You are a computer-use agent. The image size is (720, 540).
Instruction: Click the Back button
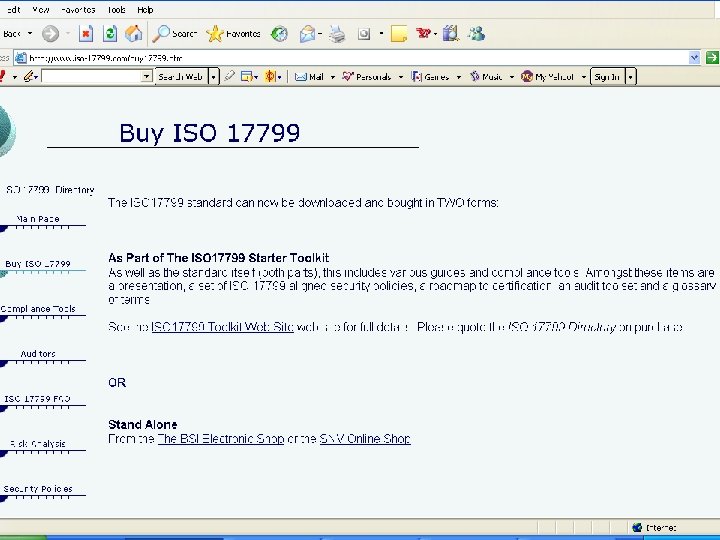[11, 34]
